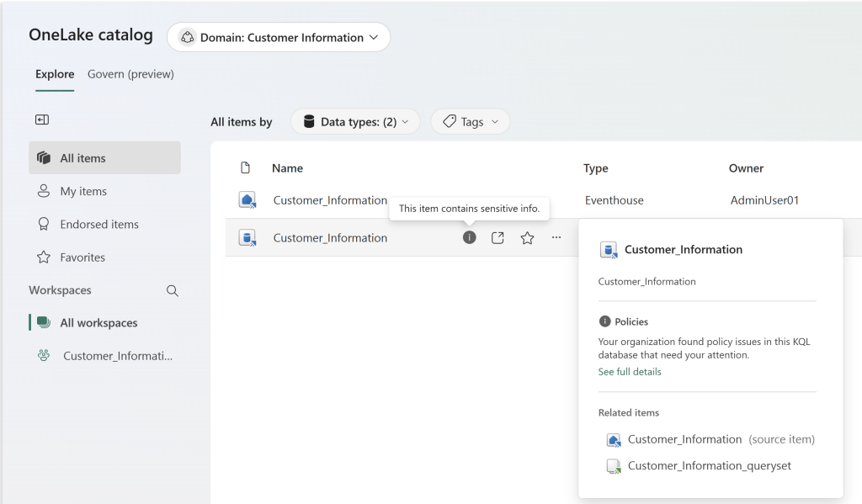Image resolution: width=862 pixels, height=504 pixels.
Task: Click the workspaces search magnifier icon
Action: [x=172, y=291]
